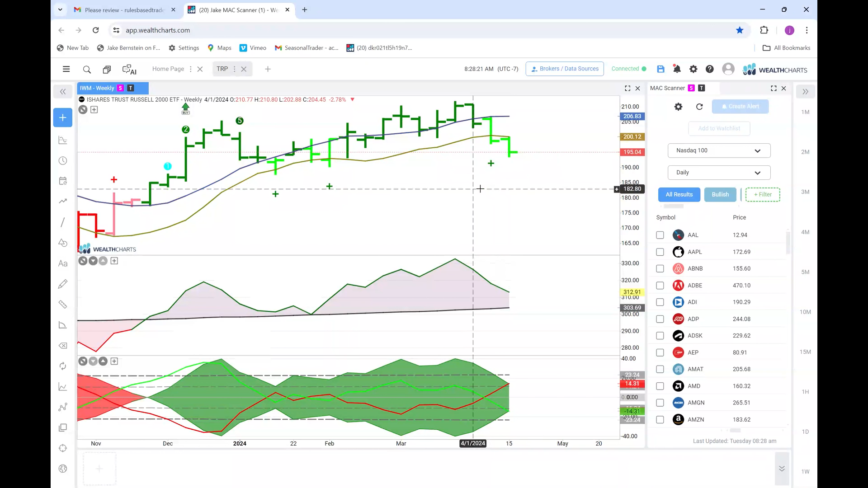Open browser tab list dropdown arrow
Viewport: 868px width, 488px height.
tap(60, 9)
